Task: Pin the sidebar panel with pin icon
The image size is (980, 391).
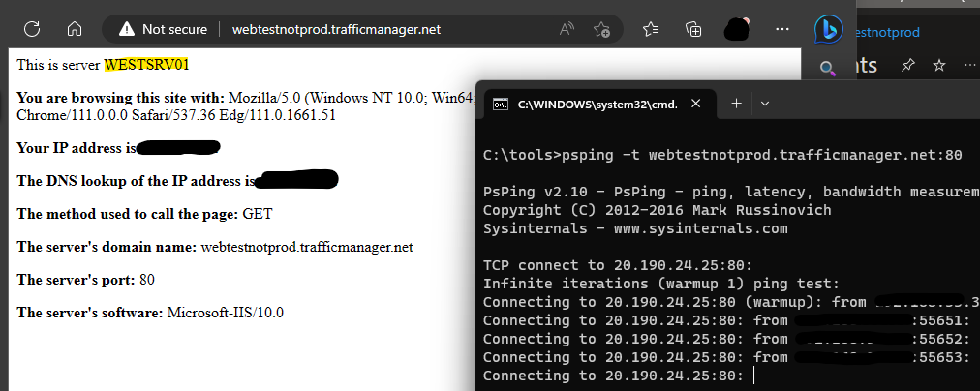Action: [907, 65]
